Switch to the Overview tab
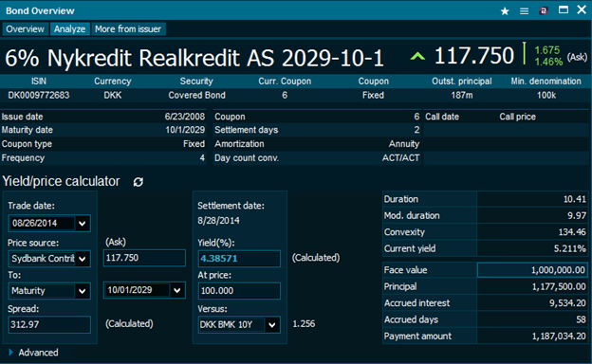592x364 pixels. coord(25,29)
